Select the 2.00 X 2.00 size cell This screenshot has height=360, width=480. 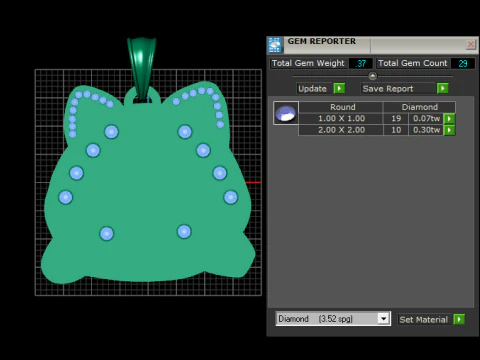click(341, 130)
